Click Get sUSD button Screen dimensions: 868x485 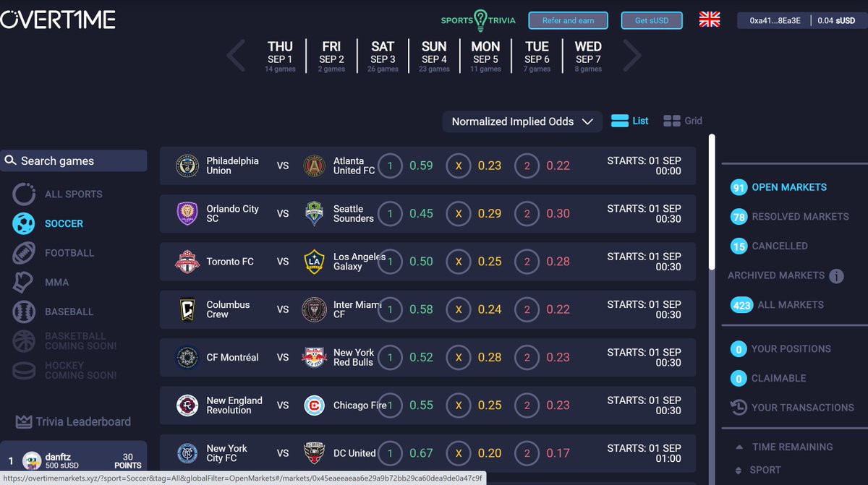point(651,20)
